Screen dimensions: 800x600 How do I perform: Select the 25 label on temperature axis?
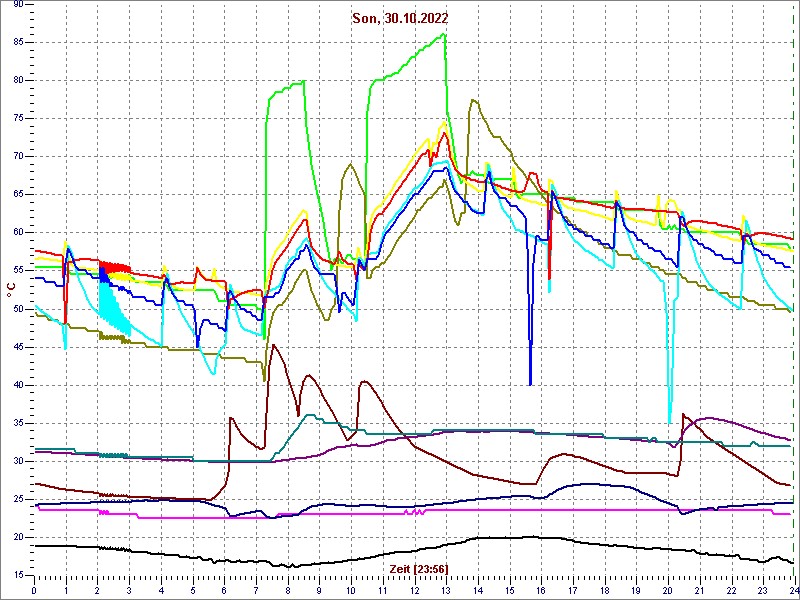coord(18,499)
